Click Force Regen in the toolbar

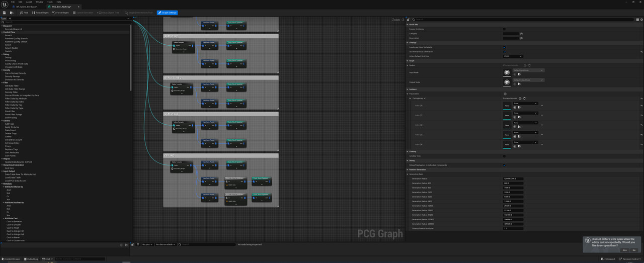click(61, 13)
